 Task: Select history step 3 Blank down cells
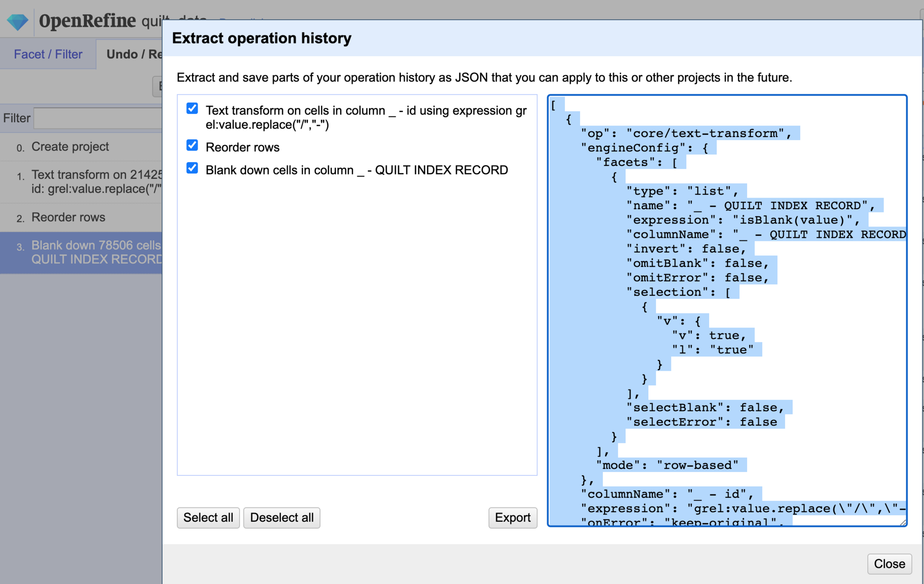95,252
